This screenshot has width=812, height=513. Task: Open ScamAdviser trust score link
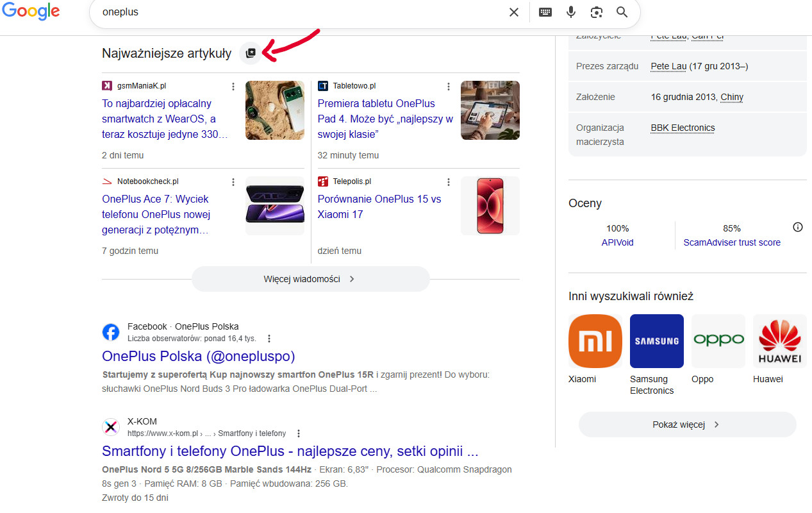click(x=732, y=242)
